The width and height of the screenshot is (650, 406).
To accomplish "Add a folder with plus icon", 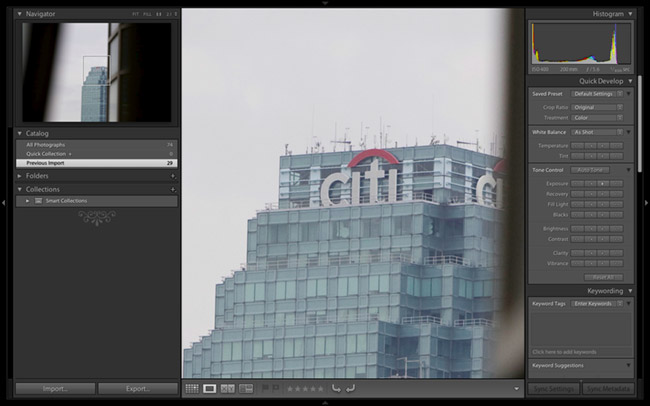I will click(x=172, y=176).
